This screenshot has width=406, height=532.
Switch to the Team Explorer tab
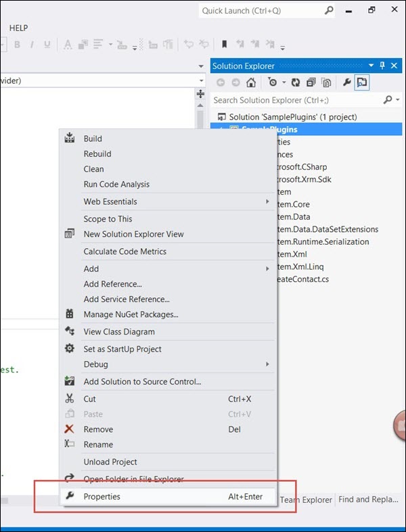pos(306,500)
